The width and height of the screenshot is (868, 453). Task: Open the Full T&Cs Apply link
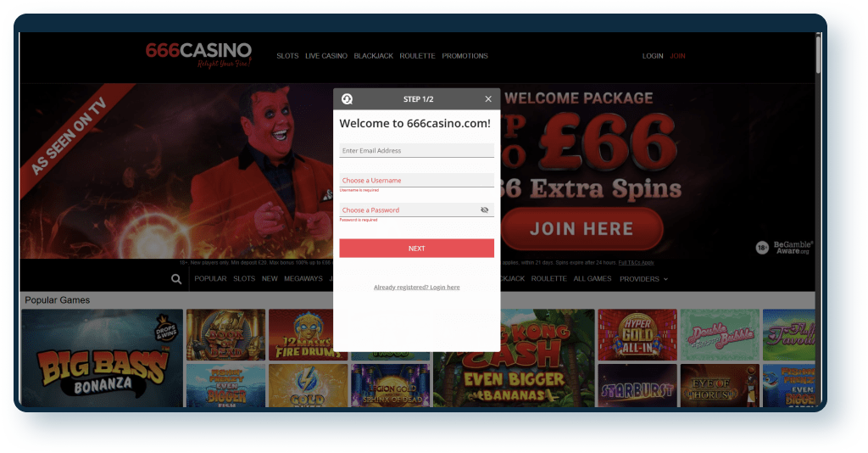tap(636, 262)
